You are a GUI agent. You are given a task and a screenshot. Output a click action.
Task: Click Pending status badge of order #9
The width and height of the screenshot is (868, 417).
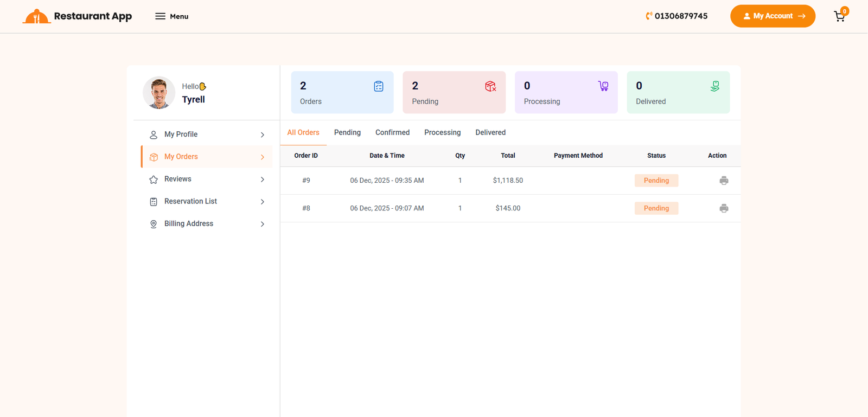click(x=656, y=181)
